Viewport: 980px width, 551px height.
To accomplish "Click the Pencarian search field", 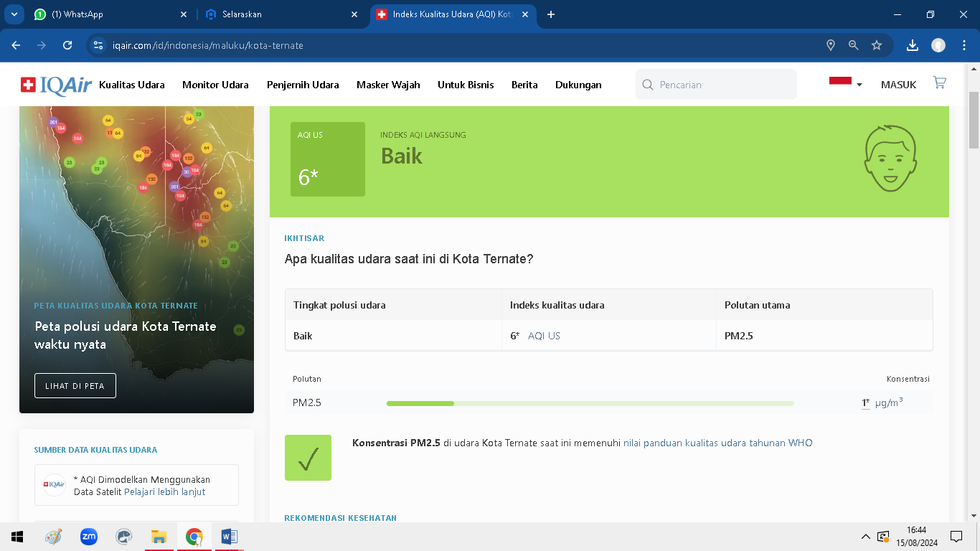I will pos(716,84).
